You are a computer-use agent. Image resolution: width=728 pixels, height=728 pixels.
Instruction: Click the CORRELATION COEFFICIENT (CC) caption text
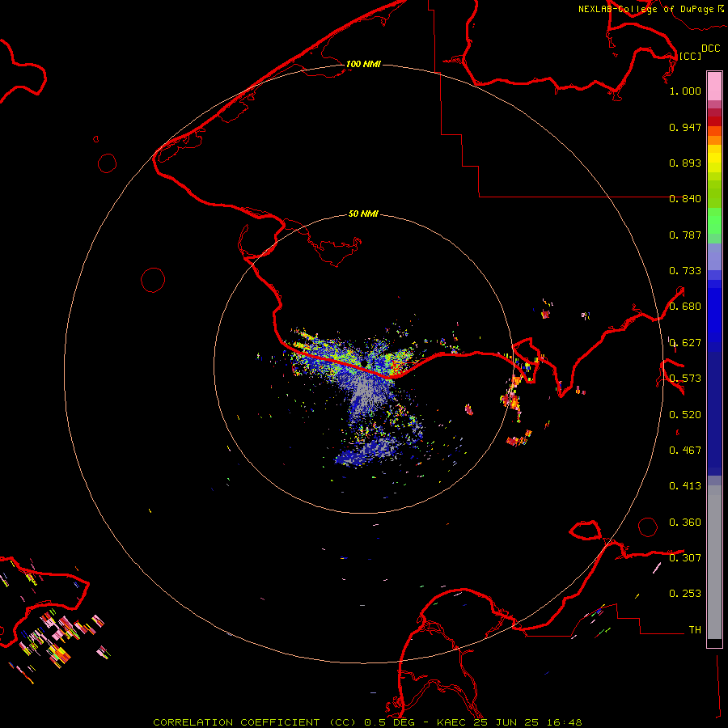point(255,722)
